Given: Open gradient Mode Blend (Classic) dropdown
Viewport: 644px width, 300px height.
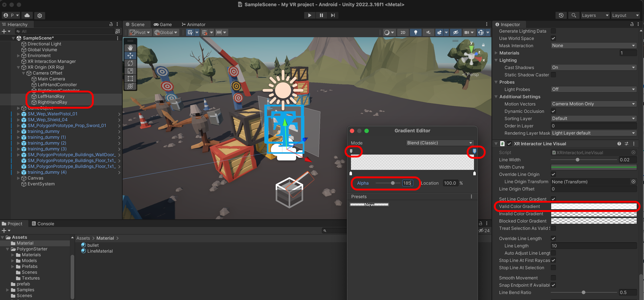Looking at the screenshot, I should (x=439, y=143).
